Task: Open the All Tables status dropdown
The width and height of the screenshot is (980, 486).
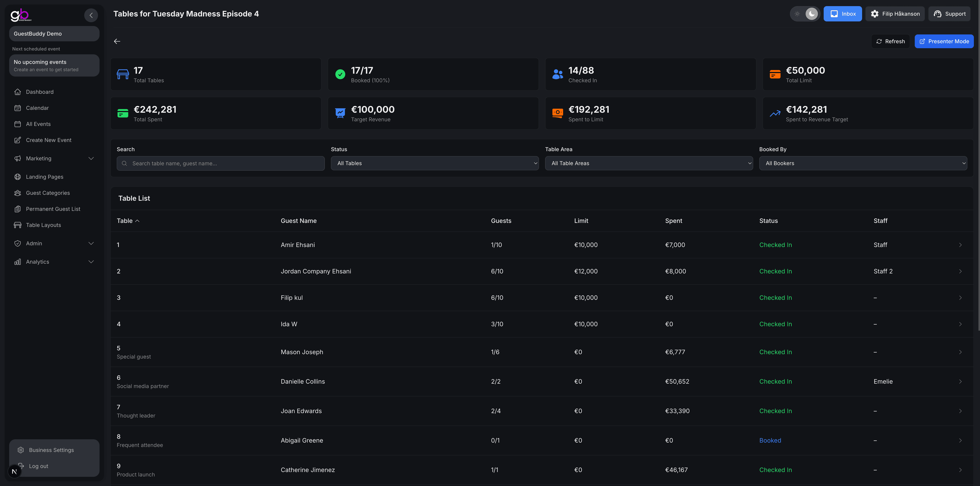Action: (x=434, y=163)
